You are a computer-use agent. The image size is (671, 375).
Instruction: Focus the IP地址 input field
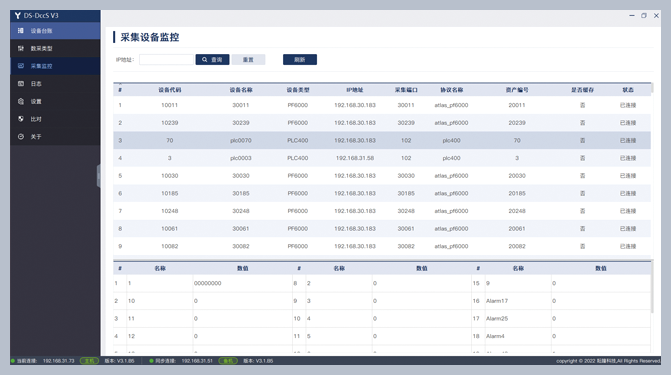[x=166, y=60]
